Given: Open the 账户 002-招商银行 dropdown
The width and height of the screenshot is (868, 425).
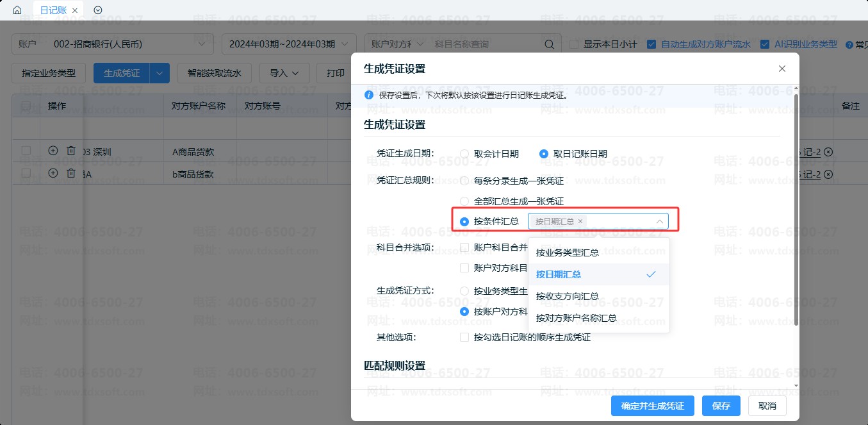Looking at the screenshot, I should (112, 44).
